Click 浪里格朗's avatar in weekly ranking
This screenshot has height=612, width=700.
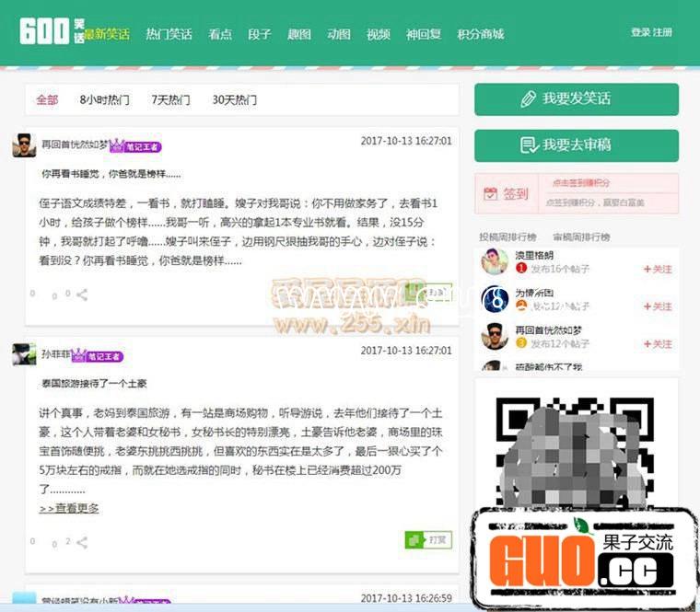point(495,262)
